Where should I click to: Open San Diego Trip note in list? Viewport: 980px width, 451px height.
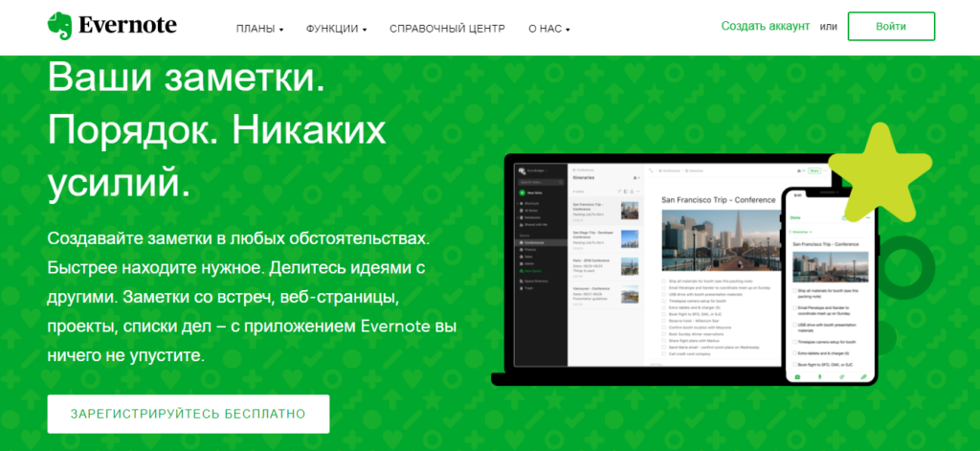[x=606, y=239]
